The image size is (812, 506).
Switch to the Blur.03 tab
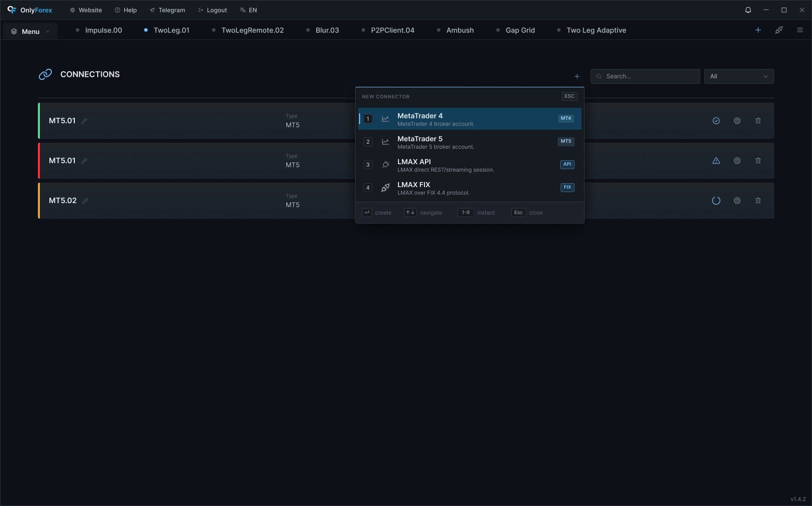pos(323,30)
